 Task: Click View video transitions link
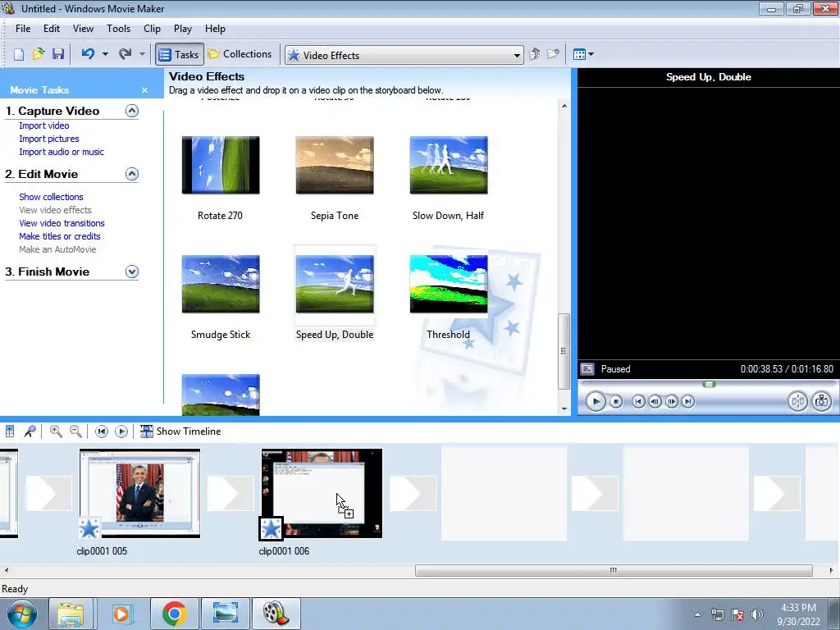pos(62,223)
